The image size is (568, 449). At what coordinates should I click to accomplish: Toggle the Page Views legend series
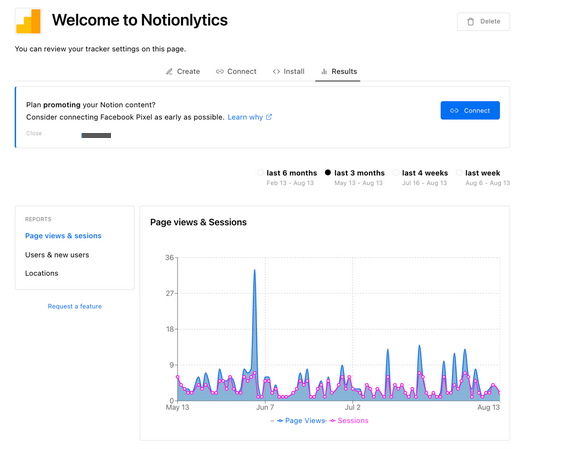pyautogui.click(x=301, y=420)
